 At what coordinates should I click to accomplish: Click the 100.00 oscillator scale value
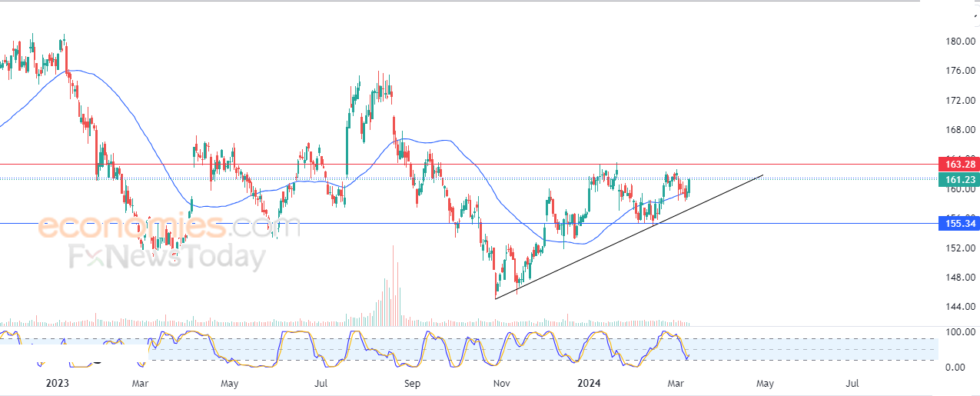point(962,332)
